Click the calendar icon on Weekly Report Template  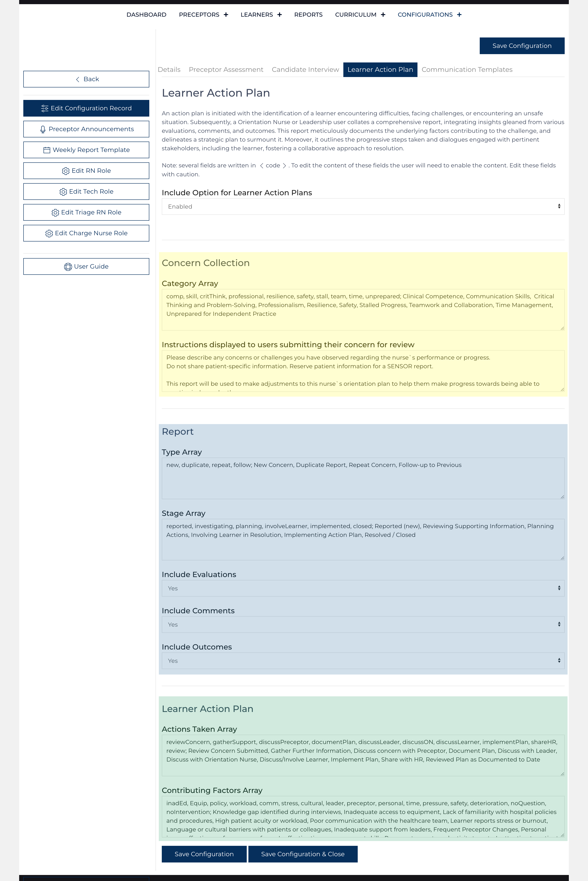click(47, 150)
